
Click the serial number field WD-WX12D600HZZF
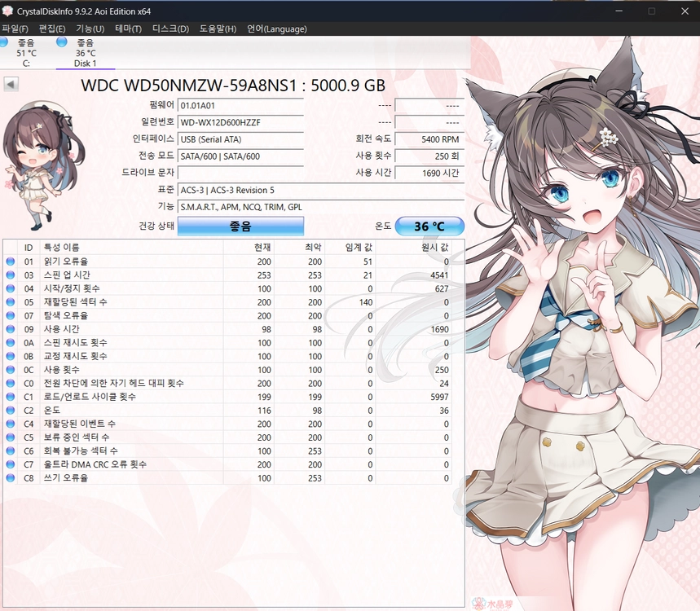click(240, 122)
